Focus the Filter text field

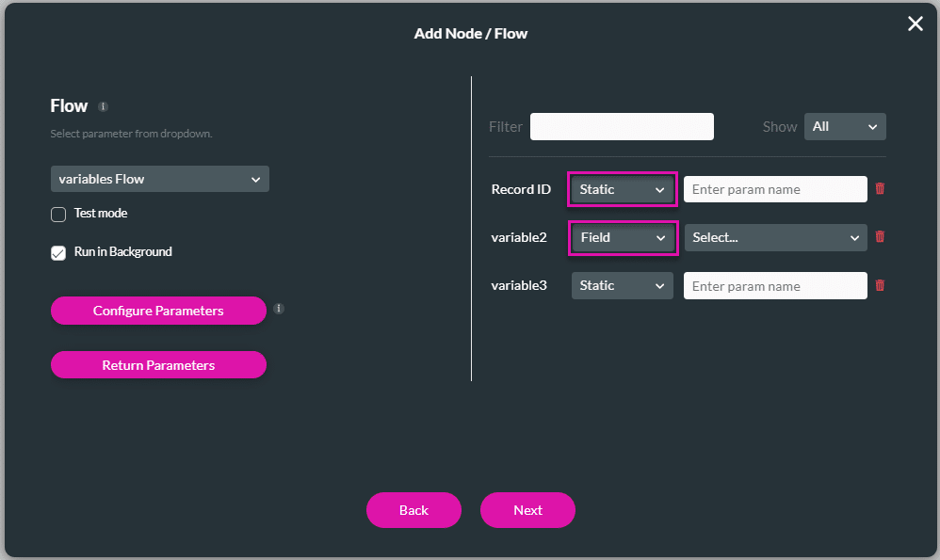pos(622,126)
